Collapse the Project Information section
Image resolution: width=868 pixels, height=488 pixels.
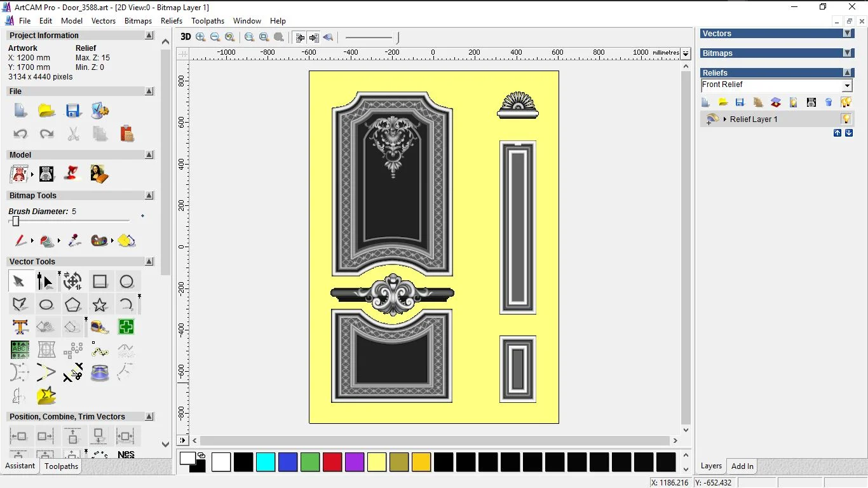[149, 36]
